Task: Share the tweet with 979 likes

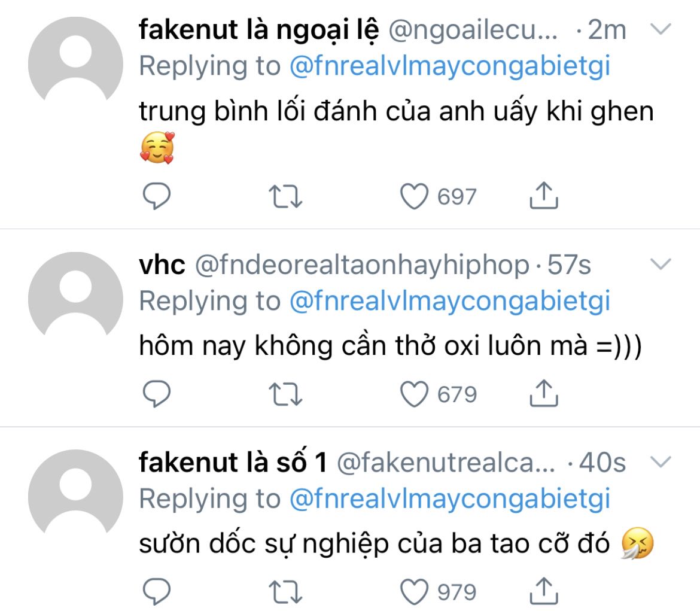Action: click(544, 591)
